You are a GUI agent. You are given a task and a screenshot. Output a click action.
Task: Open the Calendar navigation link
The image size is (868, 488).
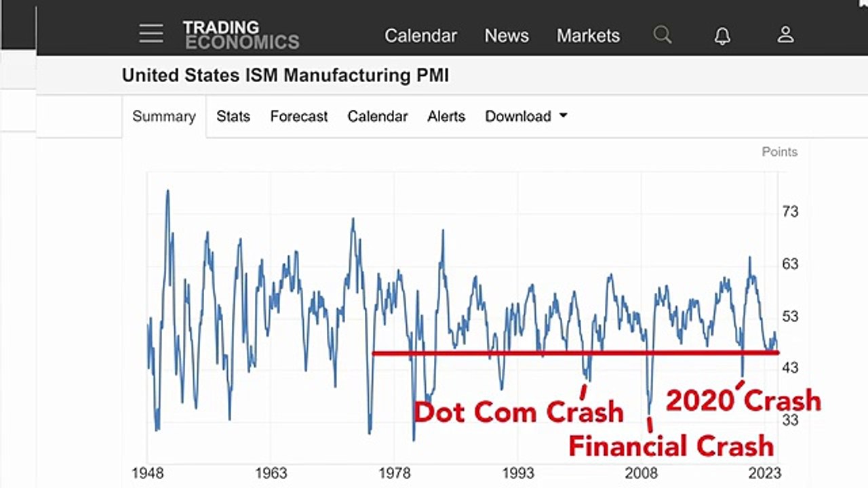coord(421,35)
